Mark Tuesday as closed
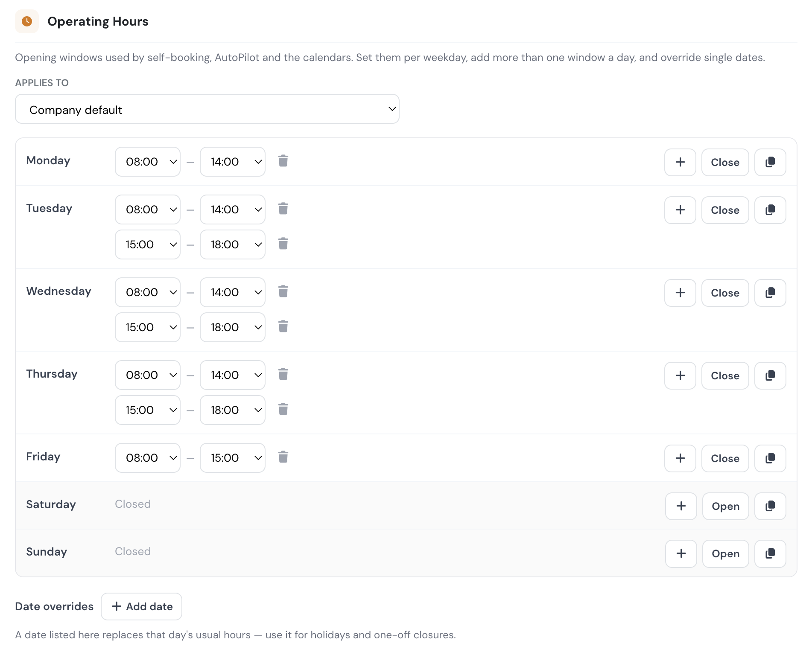Screen dimensions: 812x646 [x=725, y=210]
